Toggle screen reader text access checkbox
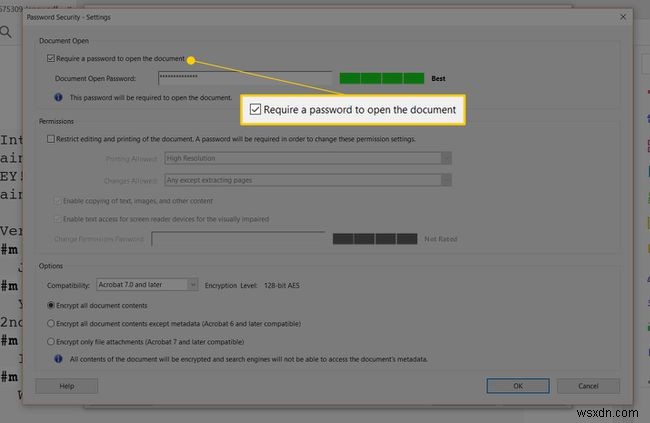Screen dimensions: 650x423 [x=58, y=219]
